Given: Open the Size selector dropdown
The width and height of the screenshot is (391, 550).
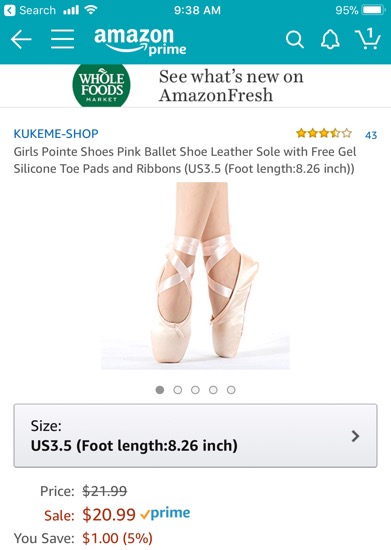Looking at the screenshot, I should tap(195, 436).
